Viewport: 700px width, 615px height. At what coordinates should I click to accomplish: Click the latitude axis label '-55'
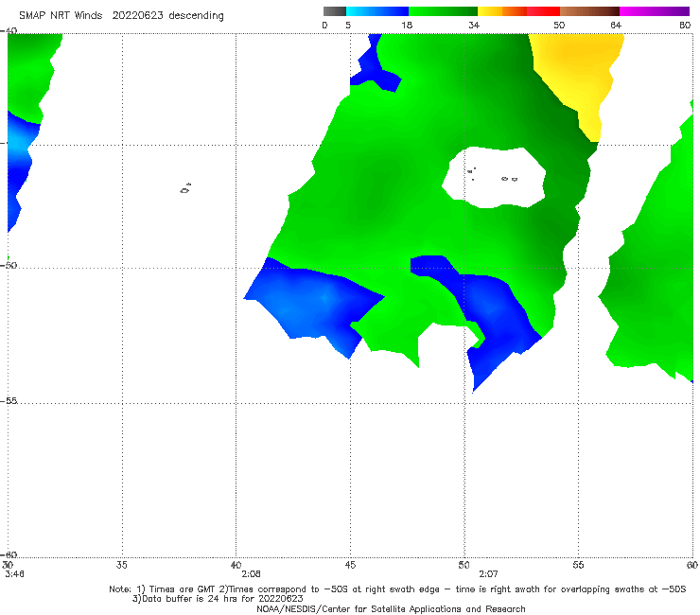pyautogui.click(x=9, y=400)
